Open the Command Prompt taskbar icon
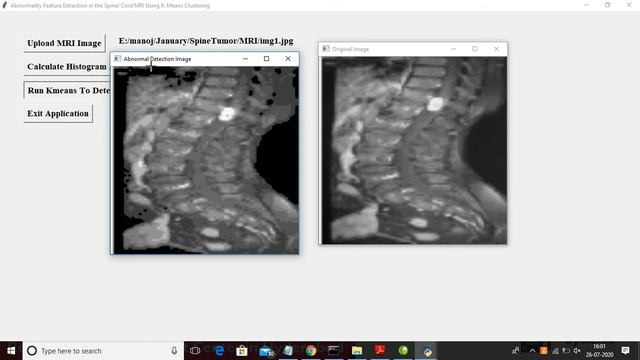Image resolution: width=640 pixels, height=360 pixels. [334, 351]
